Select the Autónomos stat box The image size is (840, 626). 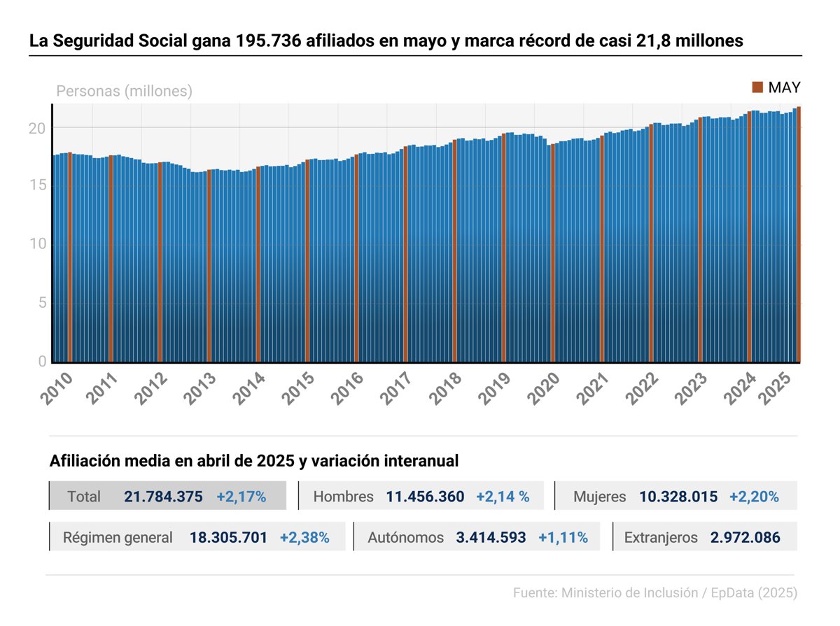[x=476, y=537]
